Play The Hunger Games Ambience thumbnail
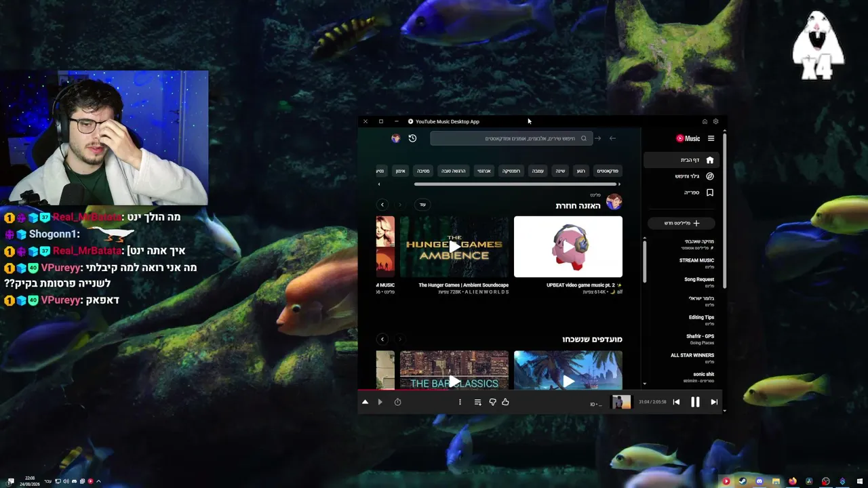This screenshot has width=868, height=488. [454, 247]
